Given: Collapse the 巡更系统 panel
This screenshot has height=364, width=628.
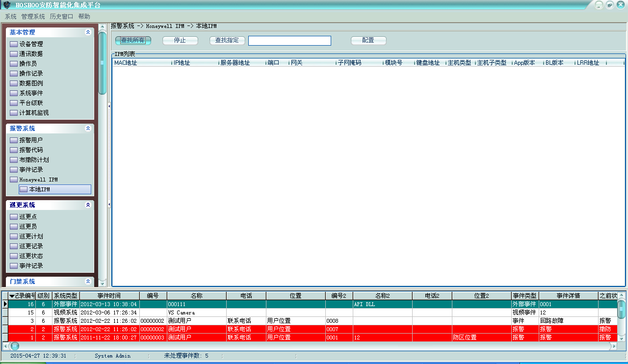Looking at the screenshot, I should pyautogui.click(x=88, y=205).
